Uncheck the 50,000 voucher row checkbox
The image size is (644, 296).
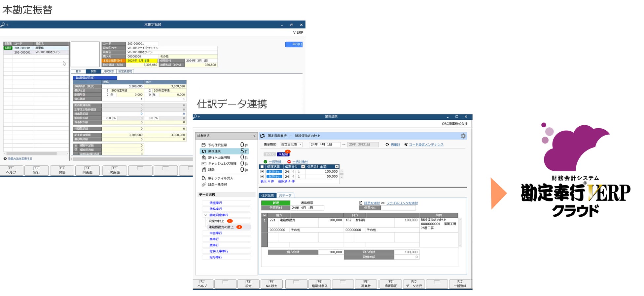coord(262,177)
